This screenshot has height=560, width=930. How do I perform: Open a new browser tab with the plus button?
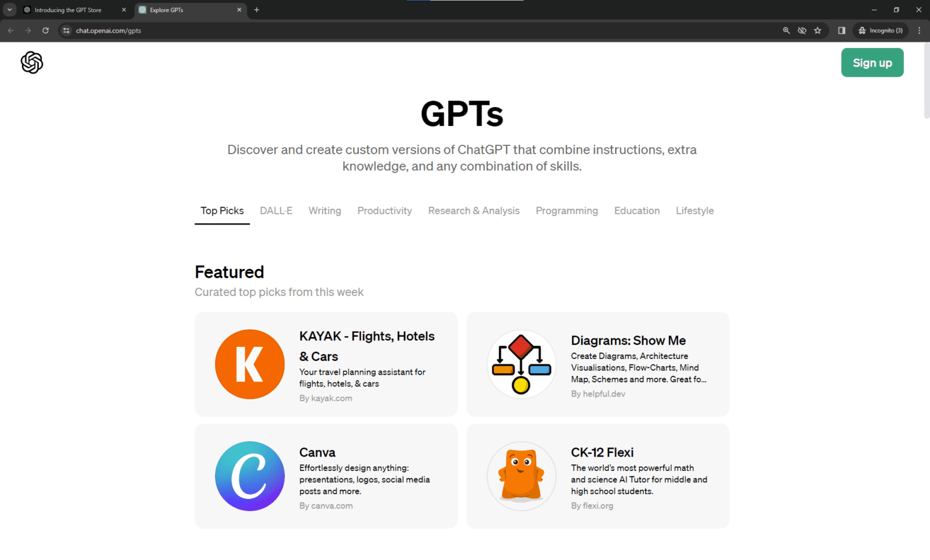point(256,10)
